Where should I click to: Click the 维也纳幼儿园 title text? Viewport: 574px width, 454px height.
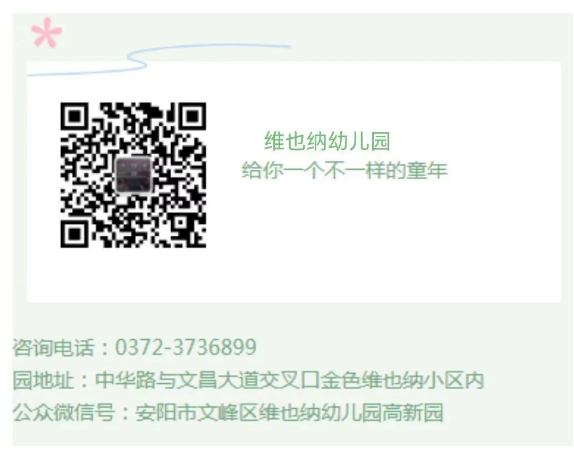[x=327, y=141]
